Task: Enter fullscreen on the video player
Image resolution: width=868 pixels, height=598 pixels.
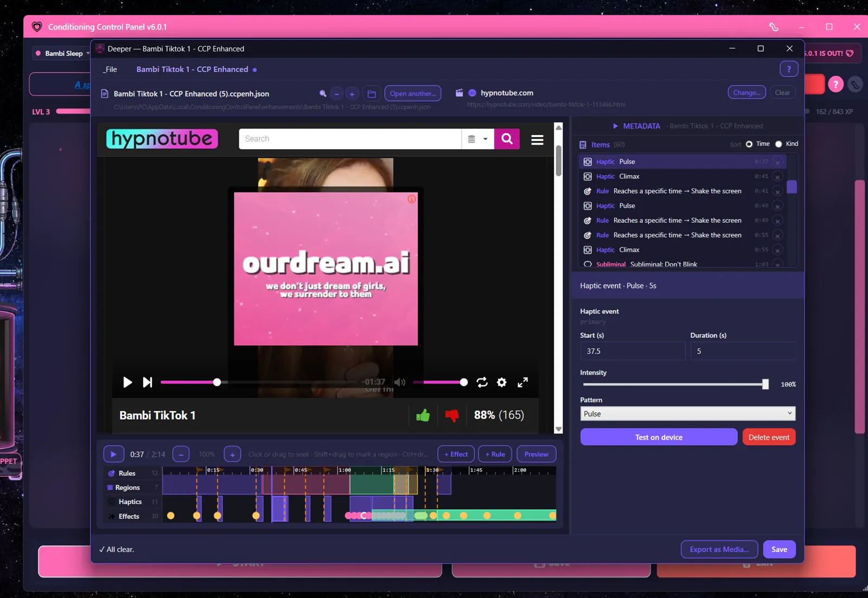Action: pyautogui.click(x=522, y=382)
